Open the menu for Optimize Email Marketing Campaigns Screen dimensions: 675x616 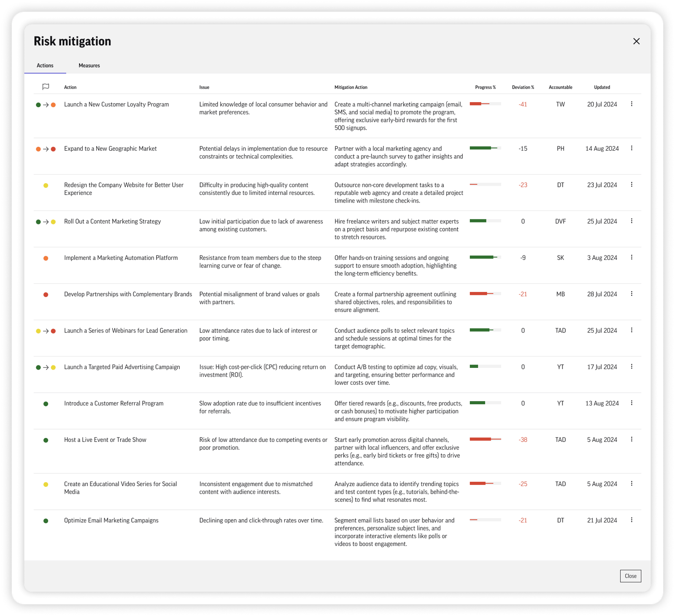pos(632,520)
